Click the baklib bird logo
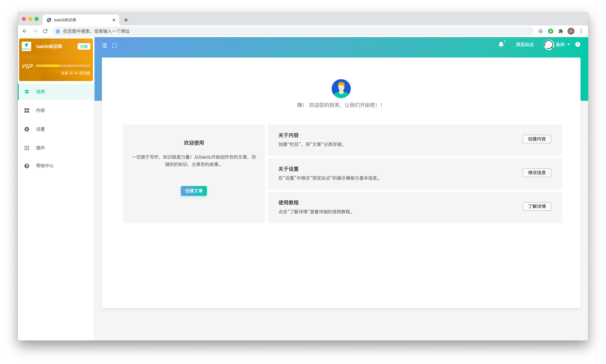This screenshot has width=606, height=364. pyautogui.click(x=27, y=46)
